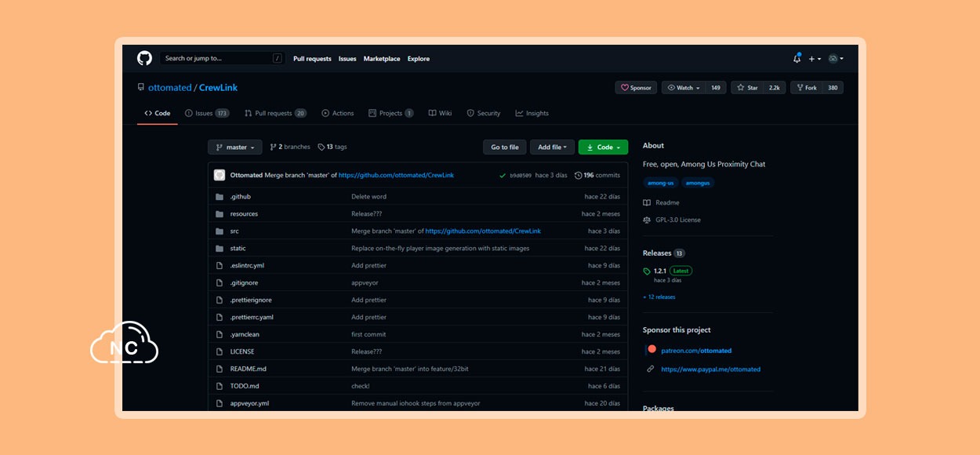Viewport: 980px width, 455px height.
Task: Open the patreon.com/ottomated sponsor link
Action: pos(696,351)
